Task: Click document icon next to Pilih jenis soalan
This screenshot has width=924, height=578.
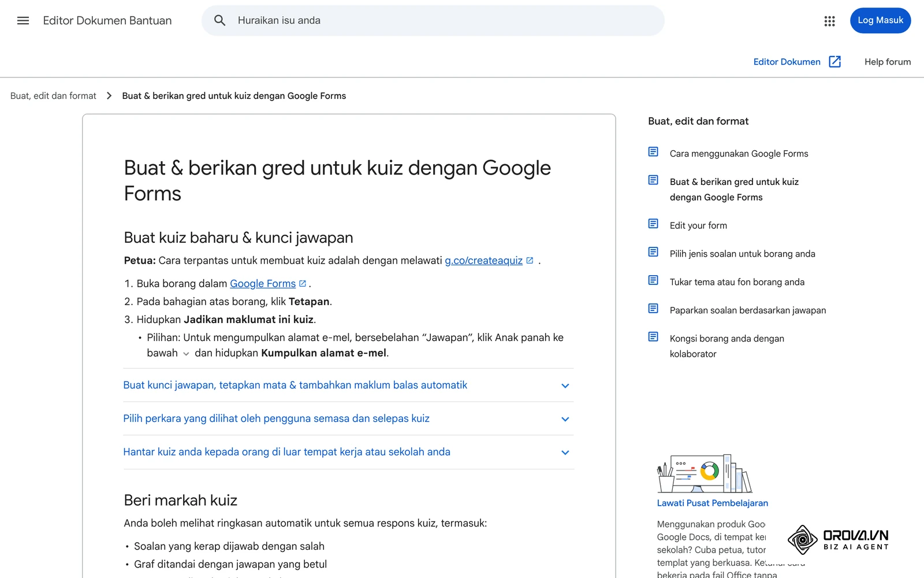Action: click(653, 252)
